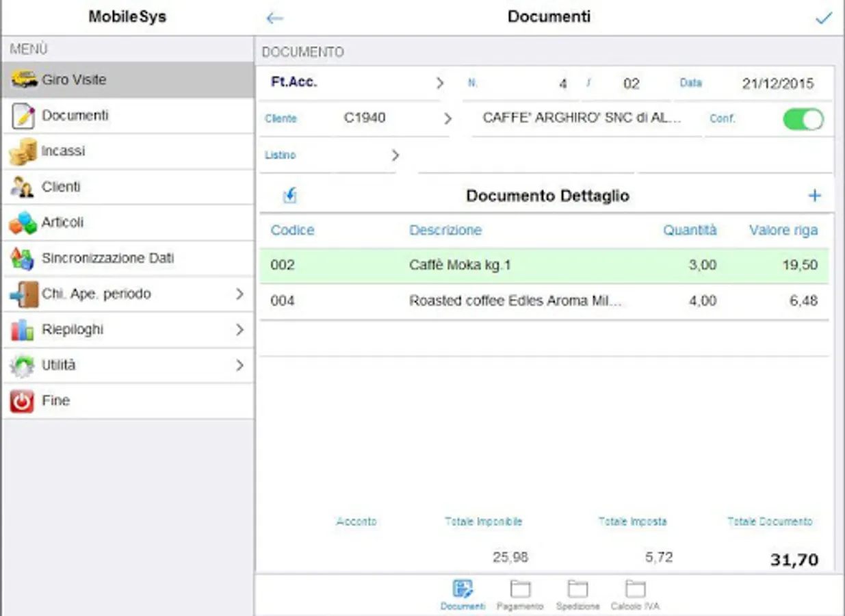Image resolution: width=845 pixels, height=616 pixels.
Task: Select Giro Visite menu item
Action: 128,80
